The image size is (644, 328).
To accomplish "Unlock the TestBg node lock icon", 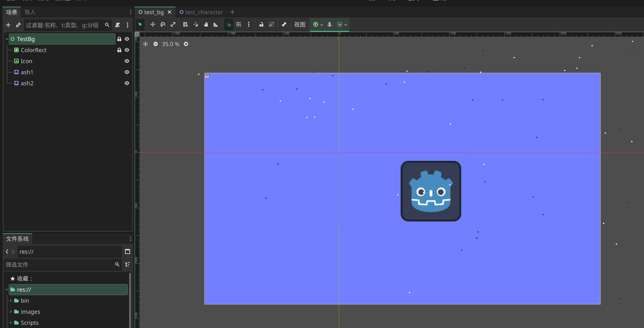I will 119,39.
